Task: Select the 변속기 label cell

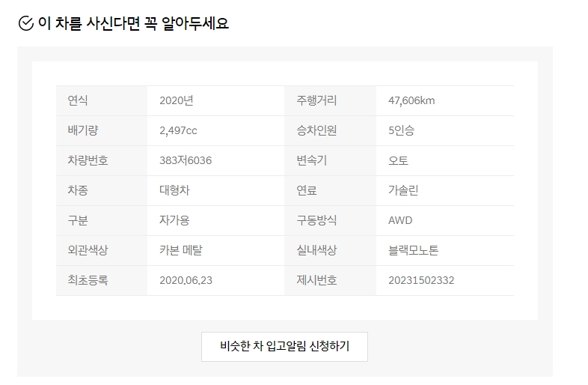Action: pos(331,161)
